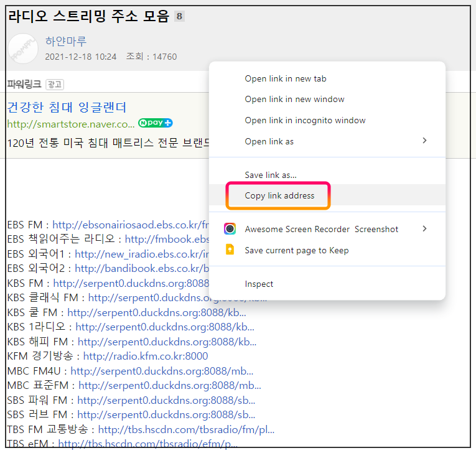The width and height of the screenshot is (476, 453).
Task: Open TBS eFM stream link
Action: pyautogui.click(x=147, y=444)
